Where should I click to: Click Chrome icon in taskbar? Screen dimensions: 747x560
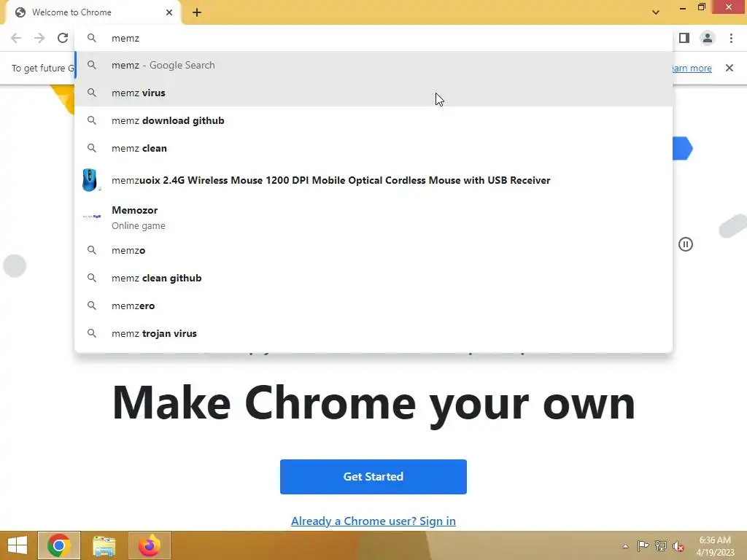click(59, 545)
